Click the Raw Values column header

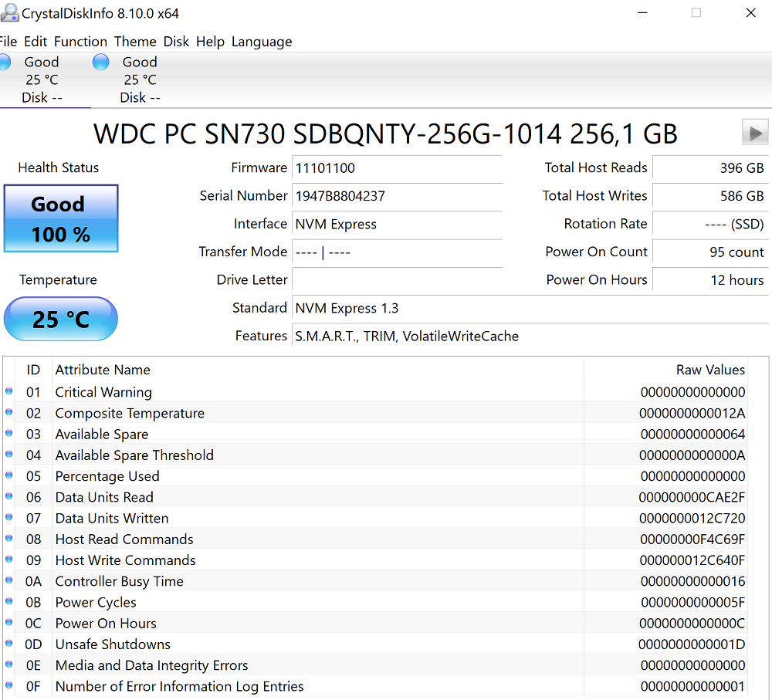[x=710, y=370]
